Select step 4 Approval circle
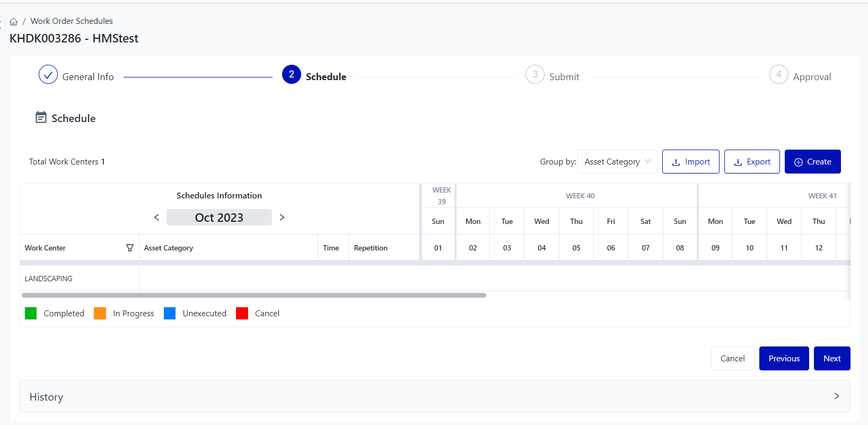Screen dimensions: 868x425 tap(778, 75)
